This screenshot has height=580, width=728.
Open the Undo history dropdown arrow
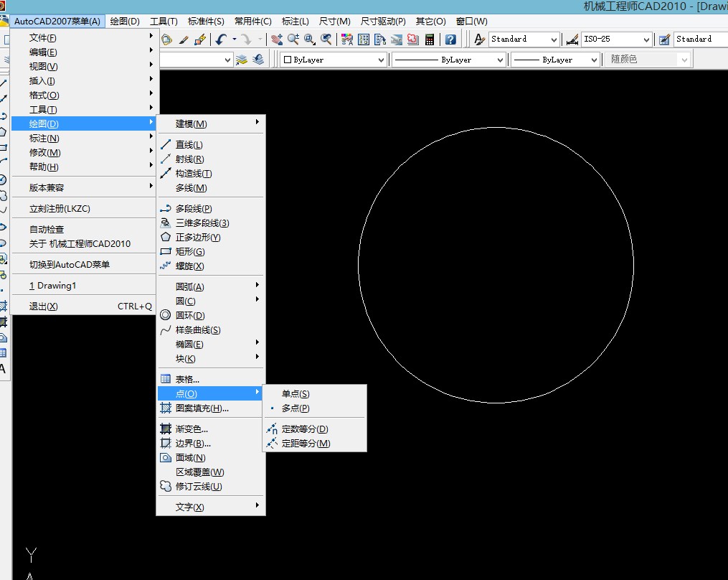pos(235,40)
